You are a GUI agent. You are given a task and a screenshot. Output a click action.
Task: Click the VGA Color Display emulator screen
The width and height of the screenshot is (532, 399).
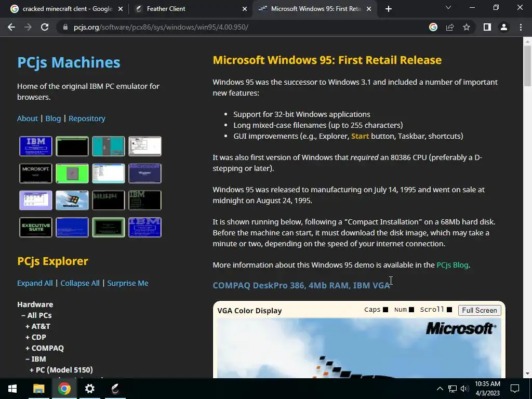pos(359,348)
